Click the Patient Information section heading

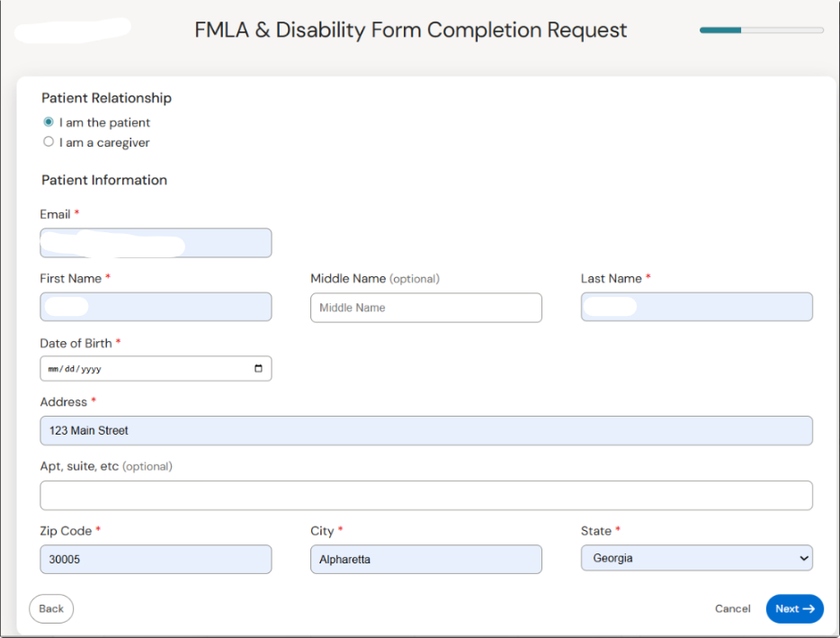104,180
